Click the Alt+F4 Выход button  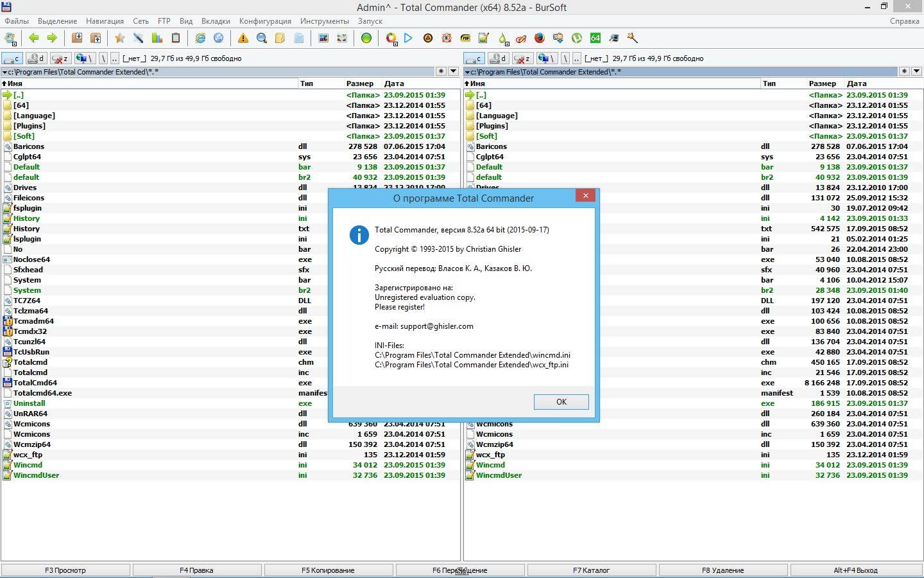point(855,570)
